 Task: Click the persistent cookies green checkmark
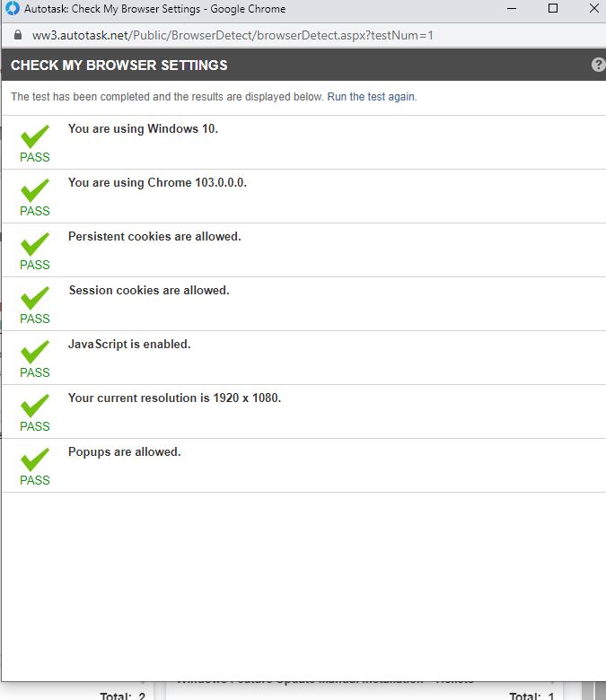pos(35,244)
